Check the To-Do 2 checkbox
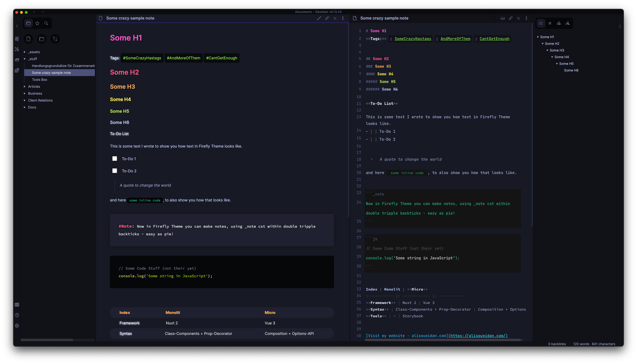This screenshot has width=637, height=364. [x=114, y=171]
